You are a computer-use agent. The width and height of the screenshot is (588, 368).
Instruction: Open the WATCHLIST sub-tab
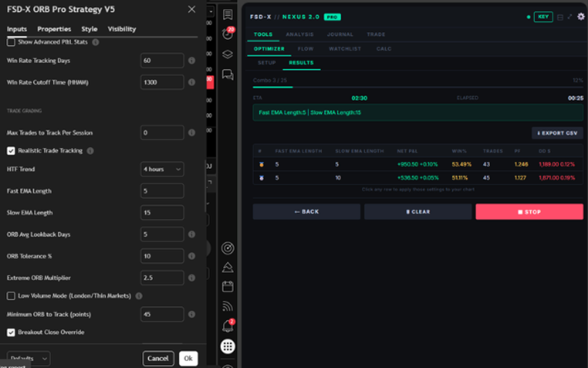[345, 49]
